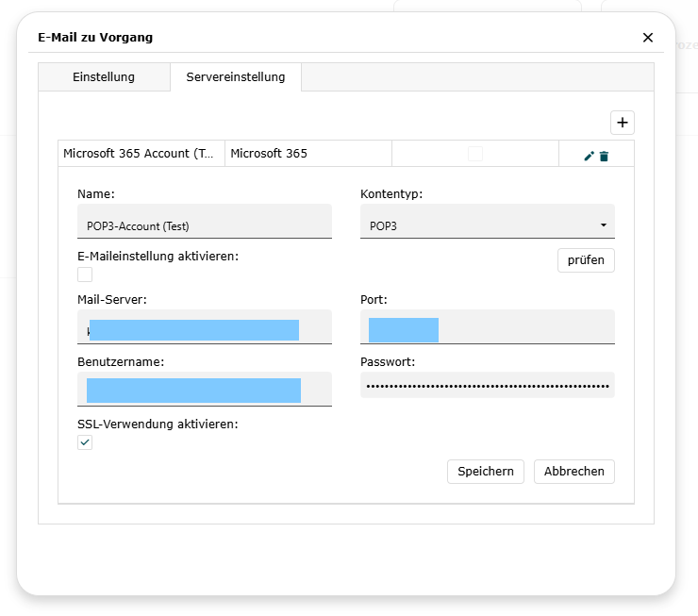This screenshot has width=698, height=616.
Task: Uncheck SSL-Verwendung aktivieren
Action: click(x=85, y=442)
